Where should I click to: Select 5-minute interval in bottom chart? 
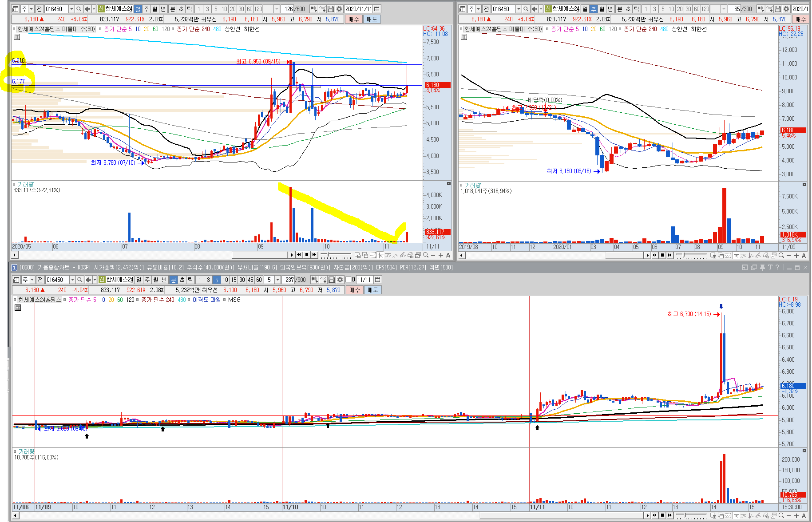click(x=217, y=280)
